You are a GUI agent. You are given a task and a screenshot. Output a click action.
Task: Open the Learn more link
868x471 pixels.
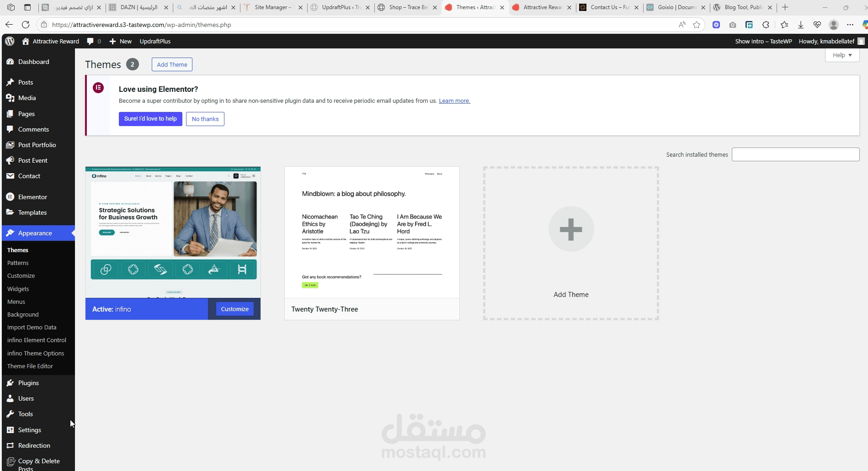point(454,101)
